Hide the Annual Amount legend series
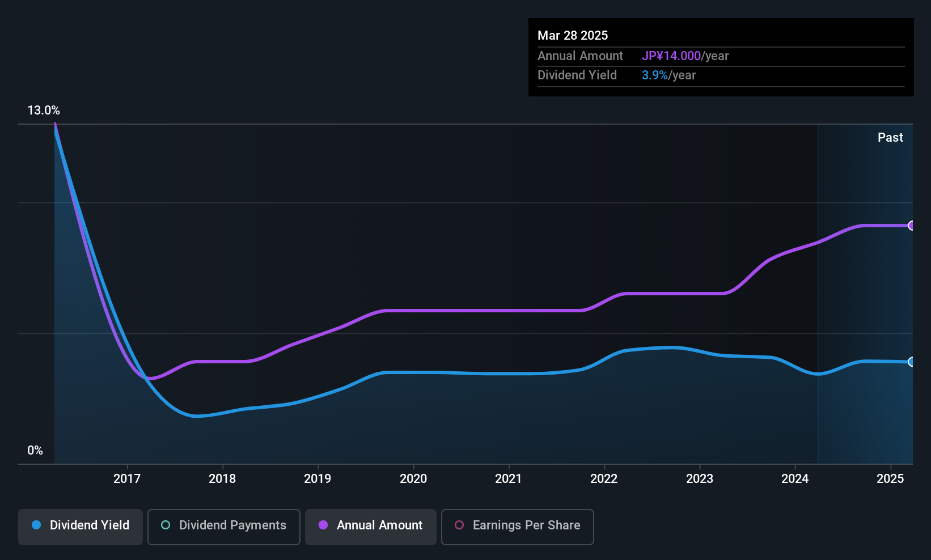931x560 pixels. pyautogui.click(x=371, y=525)
